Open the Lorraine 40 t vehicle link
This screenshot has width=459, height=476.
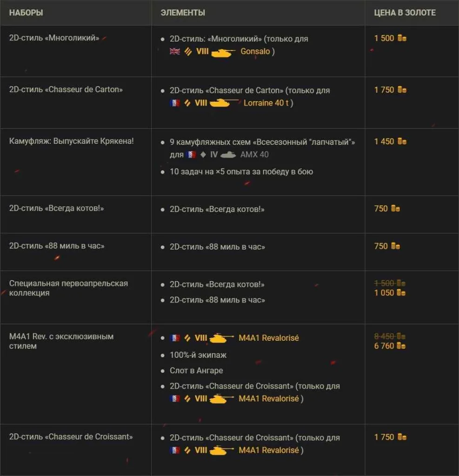pos(266,103)
